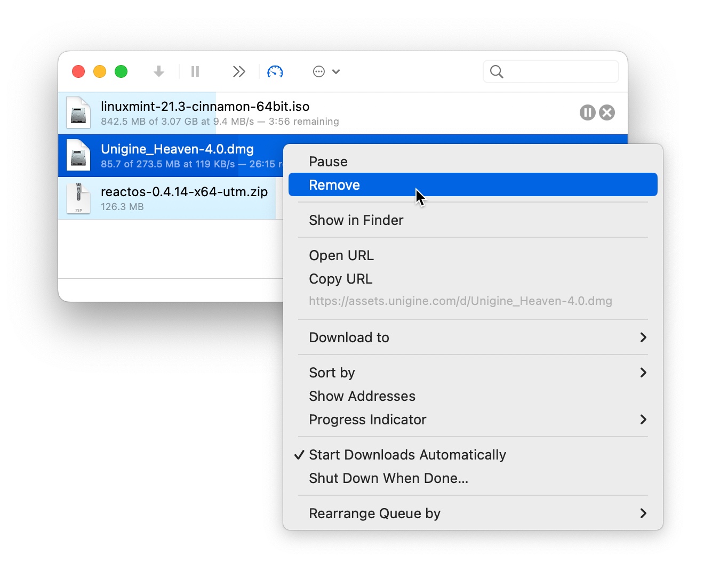The height and width of the screenshot is (588, 720).
Task: Click the linuxmint progress status text
Action: click(x=220, y=122)
